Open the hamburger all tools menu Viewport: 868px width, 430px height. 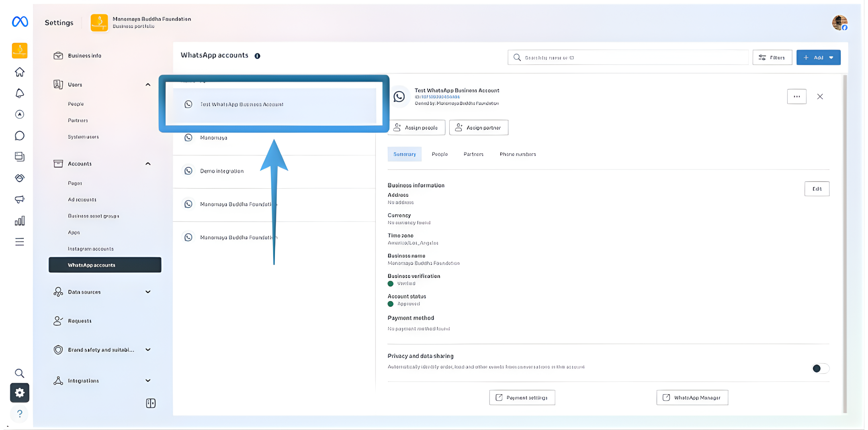tap(20, 242)
